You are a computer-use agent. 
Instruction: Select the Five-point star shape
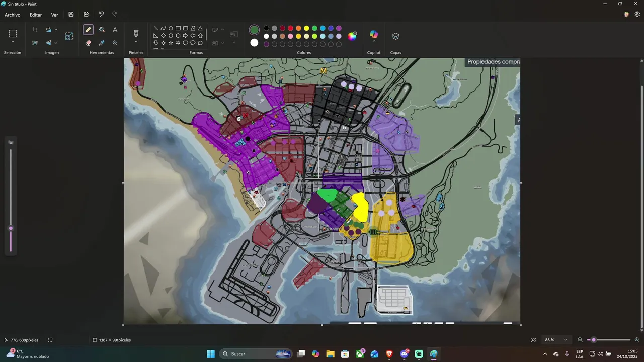point(171,43)
